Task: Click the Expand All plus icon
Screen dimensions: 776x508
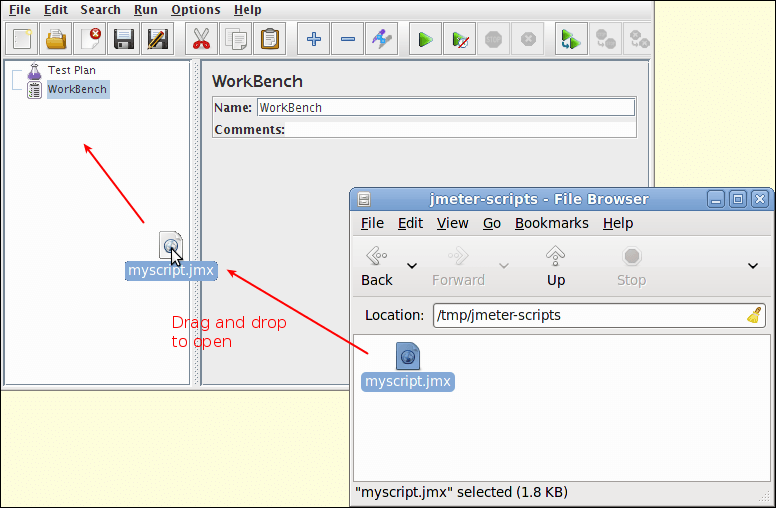Action: 314,40
